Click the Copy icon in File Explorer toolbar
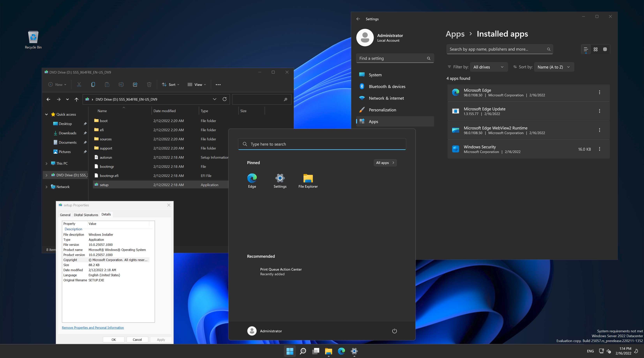Image resolution: width=644 pixels, height=358 pixels. point(93,84)
